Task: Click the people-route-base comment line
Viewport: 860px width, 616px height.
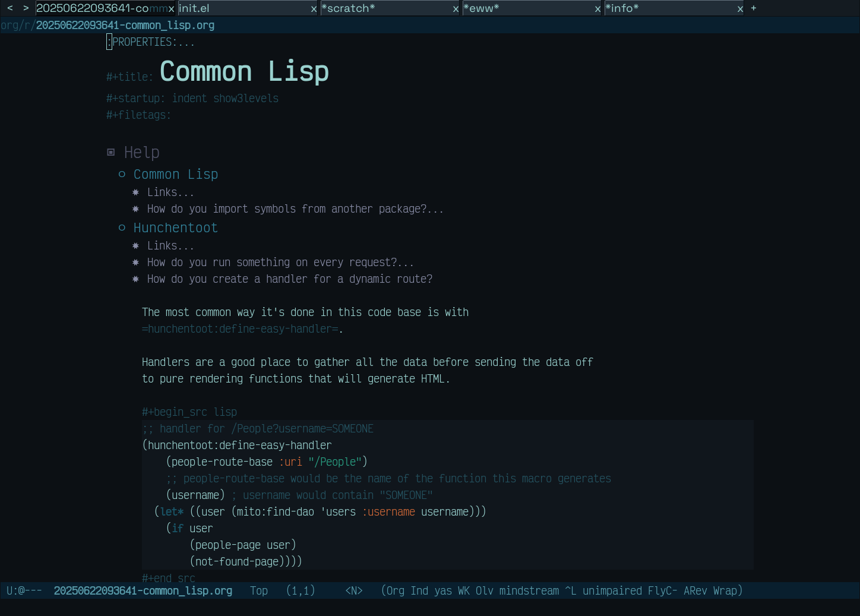Action: pos(388,479)
